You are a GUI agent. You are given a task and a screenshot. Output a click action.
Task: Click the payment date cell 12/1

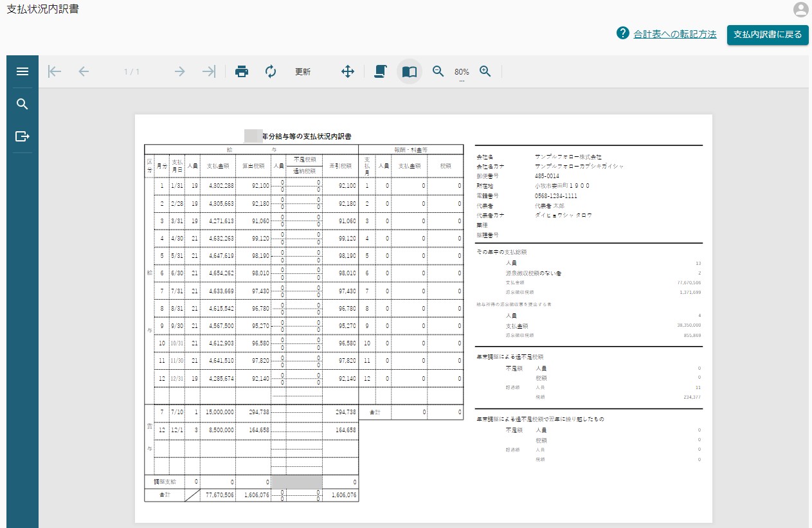(x=177, y=430)
